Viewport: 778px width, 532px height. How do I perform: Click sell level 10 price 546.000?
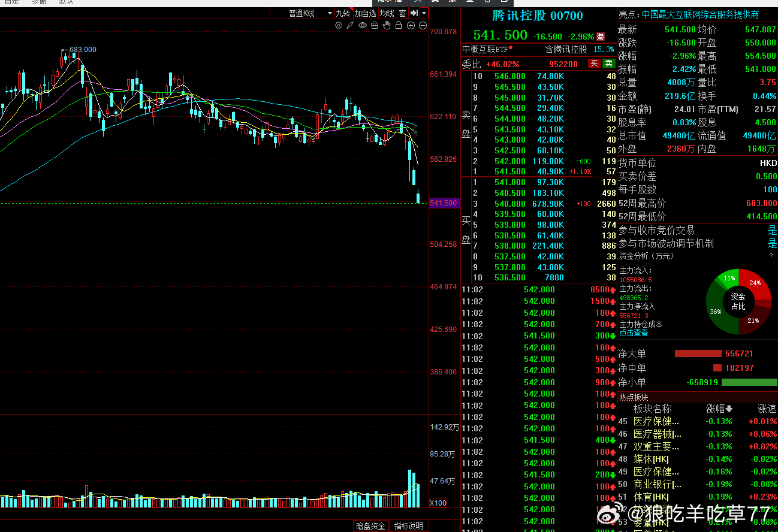click(x=510, y=76)
